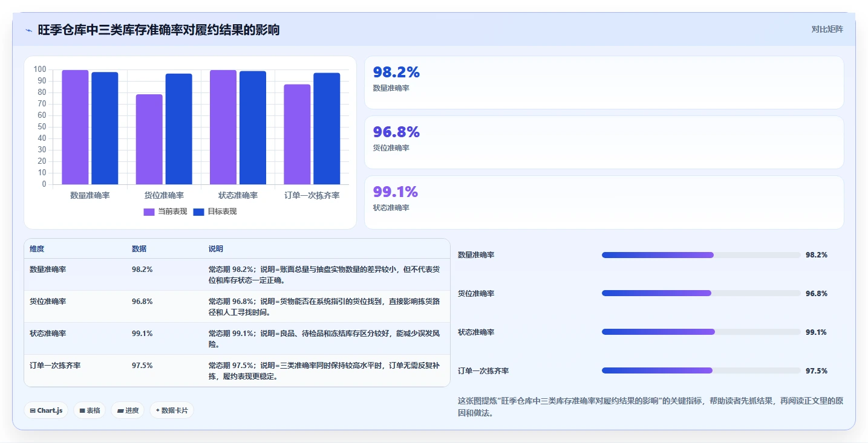Screen dimensions: 868x443
Task: Click the page title 旺季仓库中三类库存准确率
Action: [x=158, y=30]
